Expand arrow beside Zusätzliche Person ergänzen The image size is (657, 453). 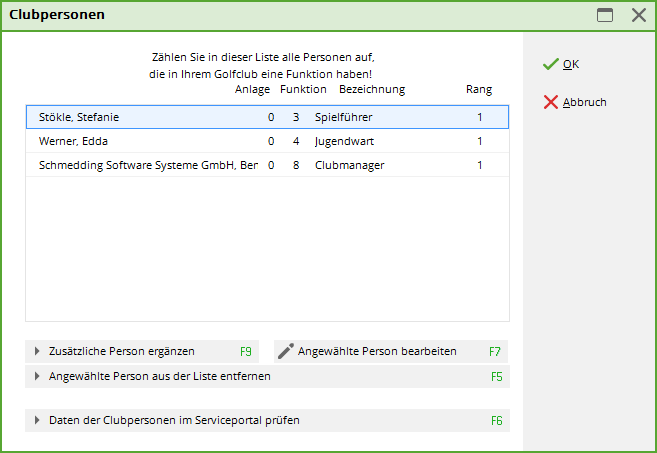[x=37, y=351]
